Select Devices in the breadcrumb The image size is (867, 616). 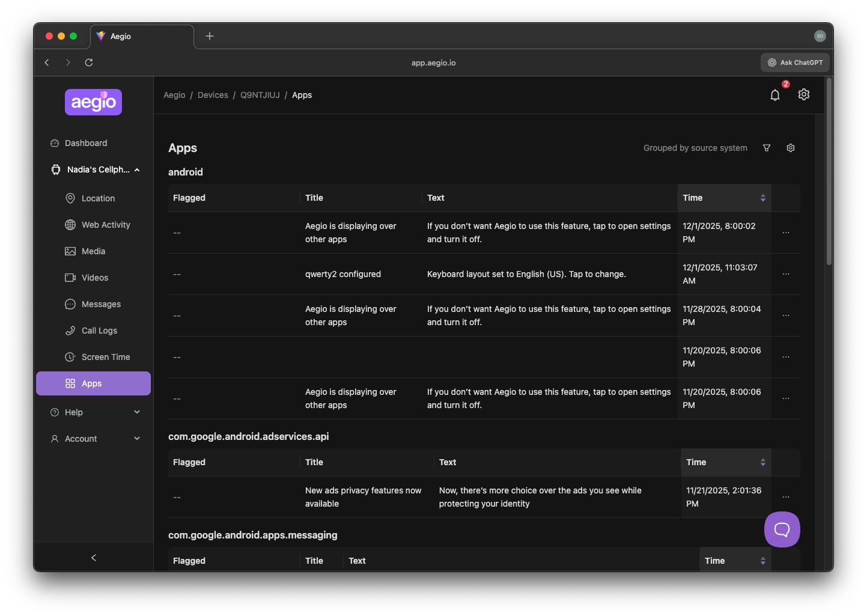point(213,94)
